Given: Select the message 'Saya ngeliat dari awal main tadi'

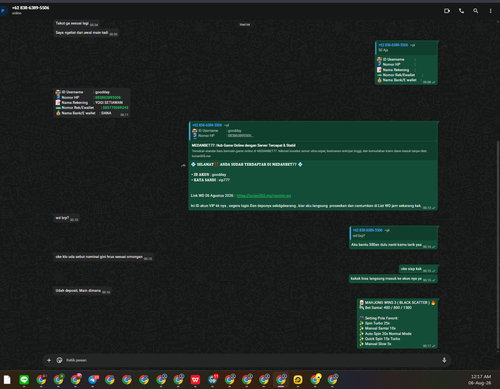Looking at the screenshot, I should coord(86,33).
